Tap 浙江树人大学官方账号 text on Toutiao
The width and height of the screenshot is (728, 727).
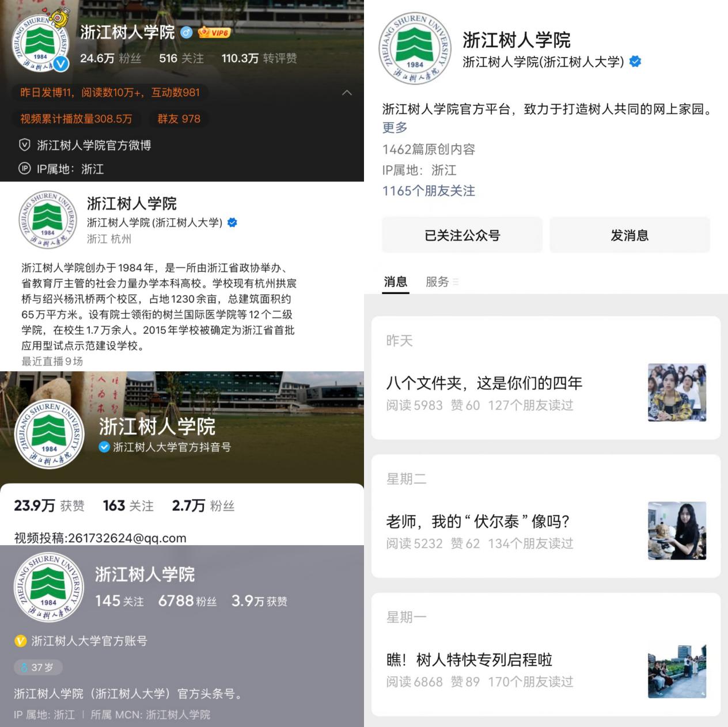89,641
